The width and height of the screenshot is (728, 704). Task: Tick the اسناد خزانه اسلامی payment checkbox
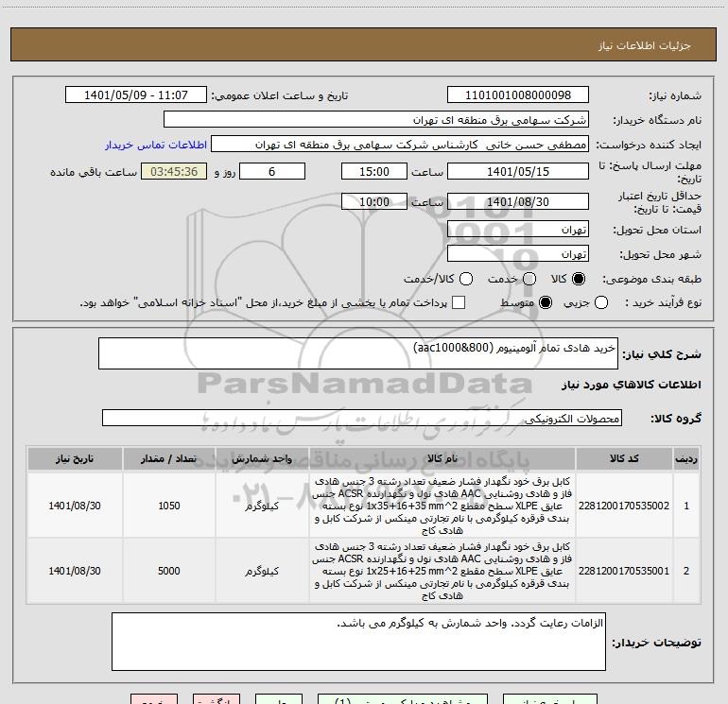[459, 302]
